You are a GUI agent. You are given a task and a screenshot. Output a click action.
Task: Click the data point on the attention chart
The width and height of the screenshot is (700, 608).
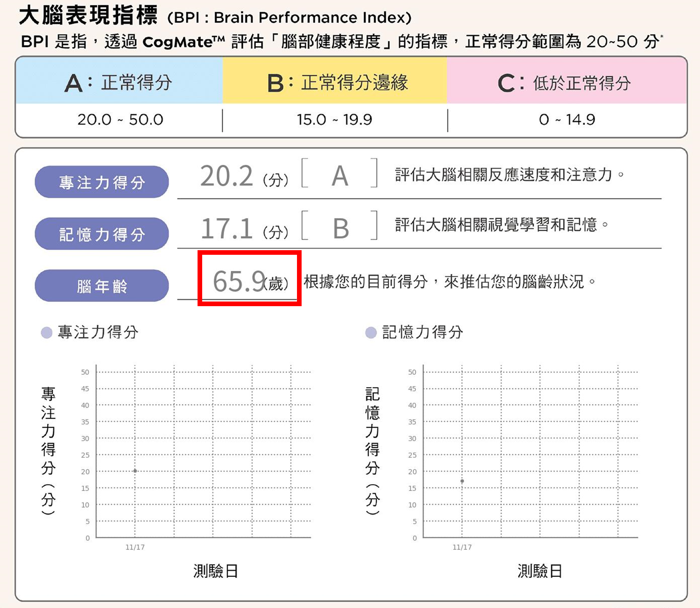click(x=135, y=470)
